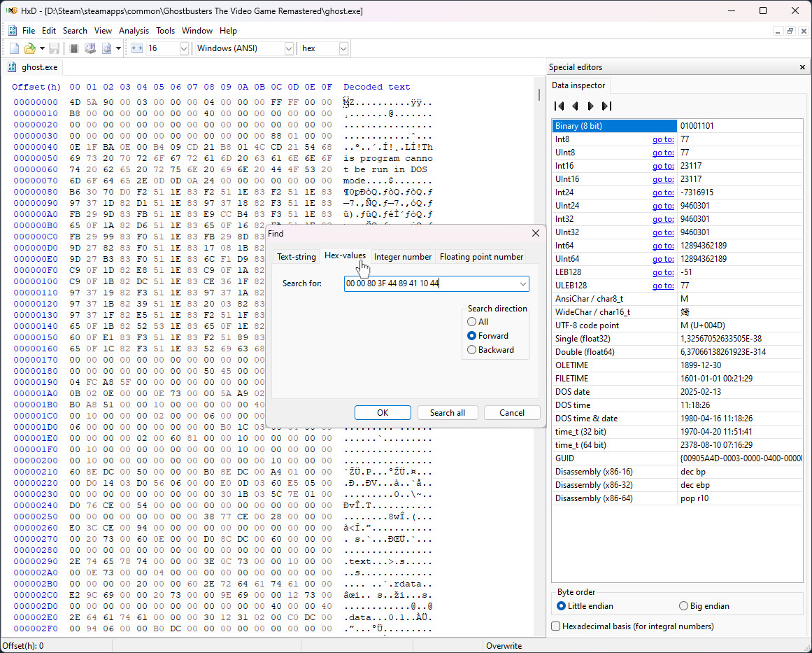Open the Tools menu
The width and height of the screenshot is (812, 653).
pos(165,31)
